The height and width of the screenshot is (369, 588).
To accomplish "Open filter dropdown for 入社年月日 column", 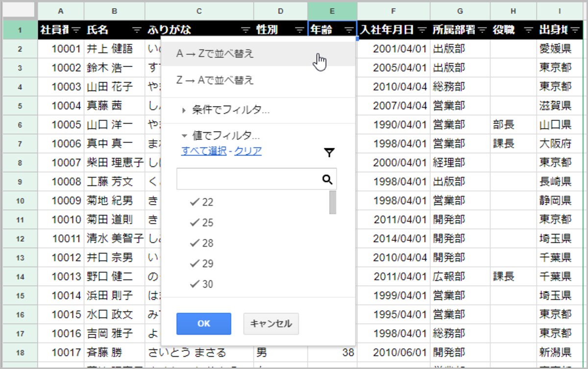I will pyautogui.click(x=422, y=30).
